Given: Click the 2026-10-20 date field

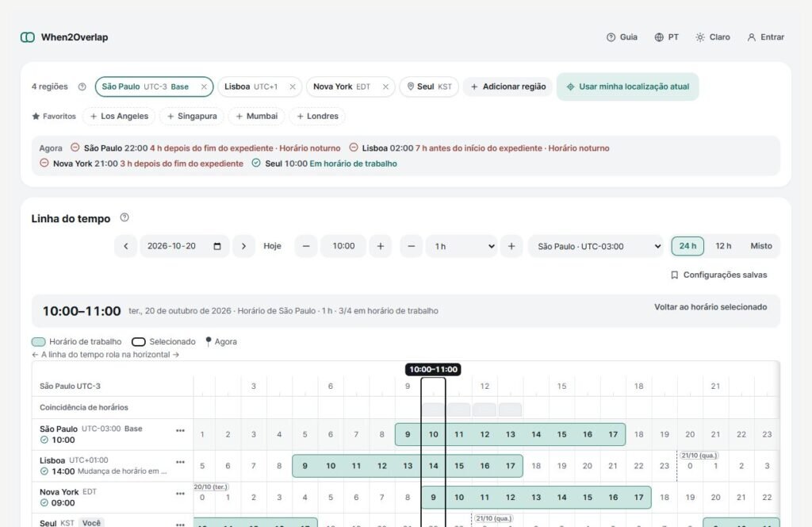Looking at the screenshot, I should coord(184,246).
